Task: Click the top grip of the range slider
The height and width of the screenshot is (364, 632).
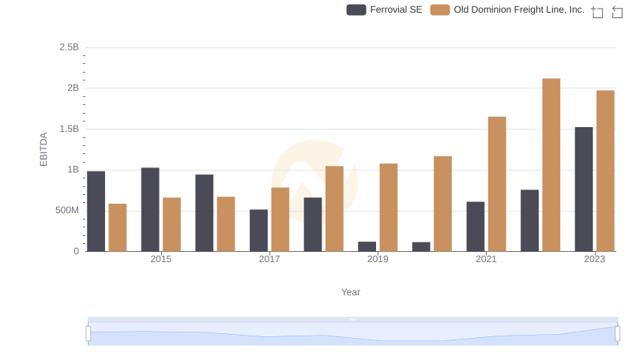Action: pyautogui.click(x=352, y=319)
